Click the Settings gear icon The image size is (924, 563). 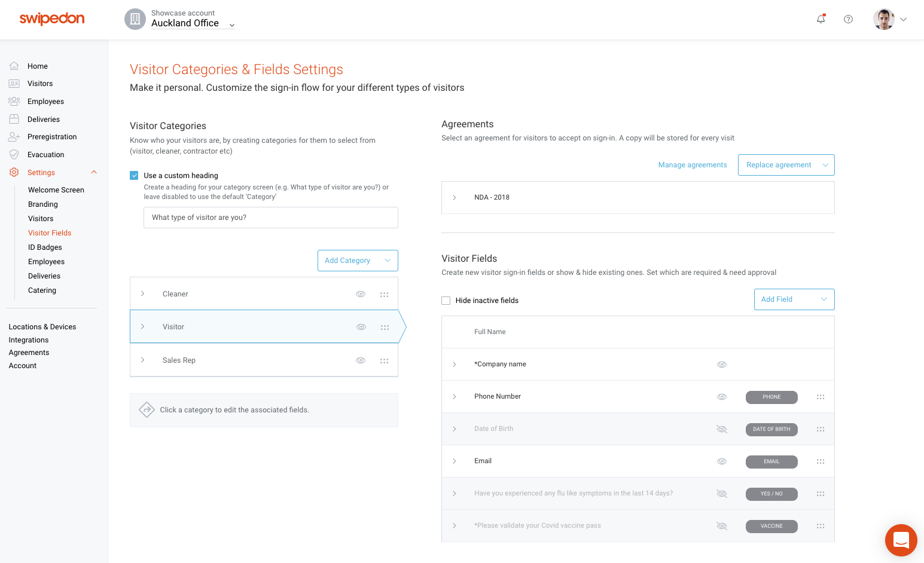(x=14, y=172)
